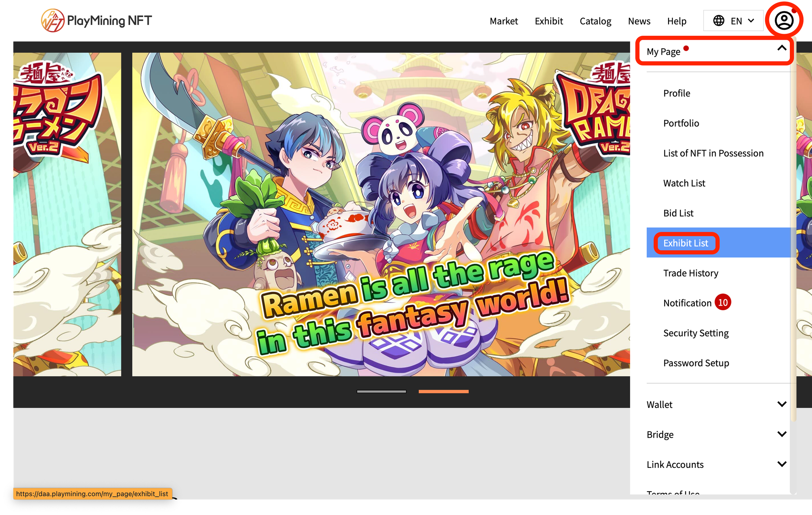The image size is (812, 515).
Task: Expand the Link Accounts section
Action: 781,464
